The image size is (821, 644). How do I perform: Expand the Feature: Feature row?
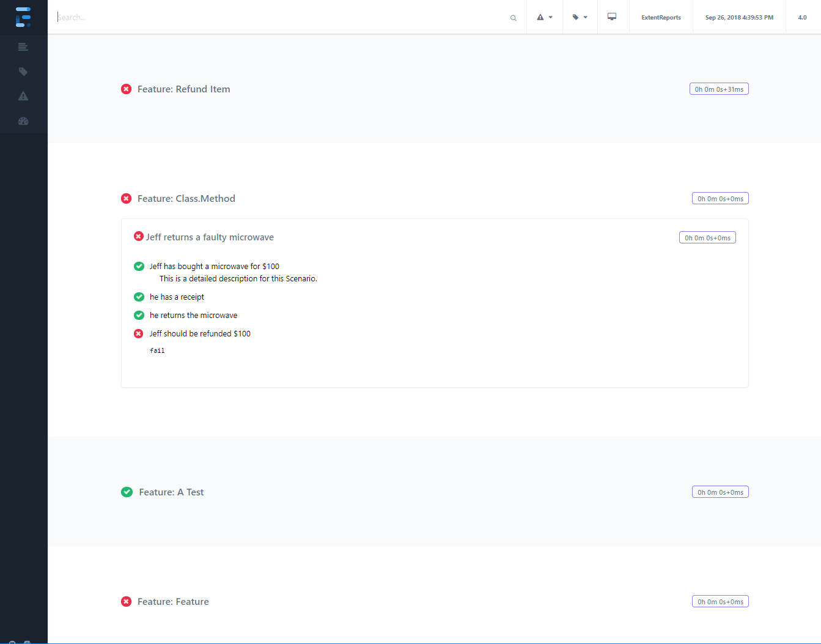pyautogui.click(x=173, y=602)
